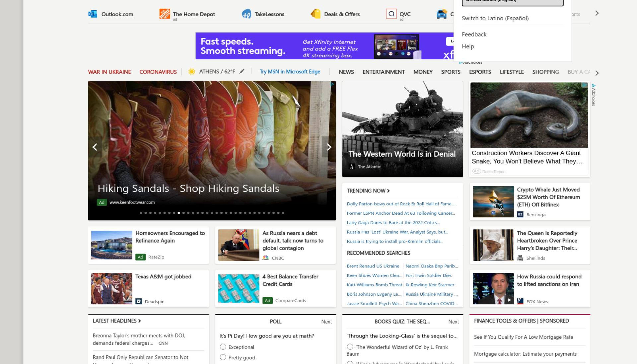637x364 pixels.
Task: Click the CNBC peacock source icon
Action: point(265,258)
